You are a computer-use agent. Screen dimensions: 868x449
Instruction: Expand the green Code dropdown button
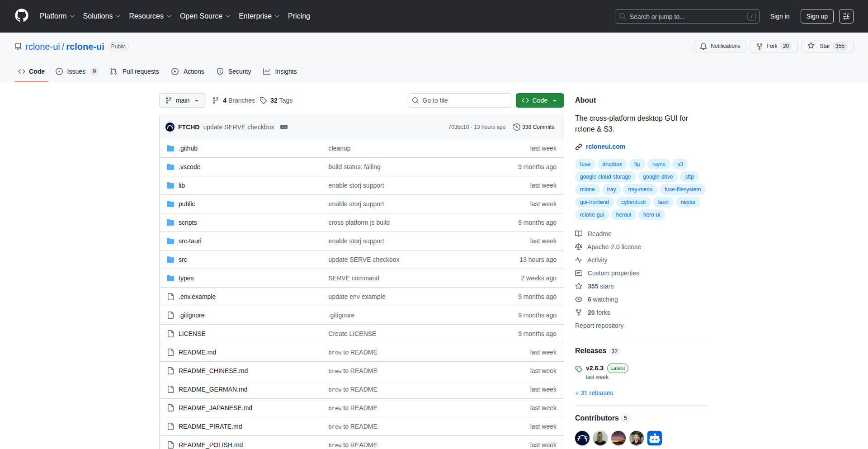[x=539, y=100]
